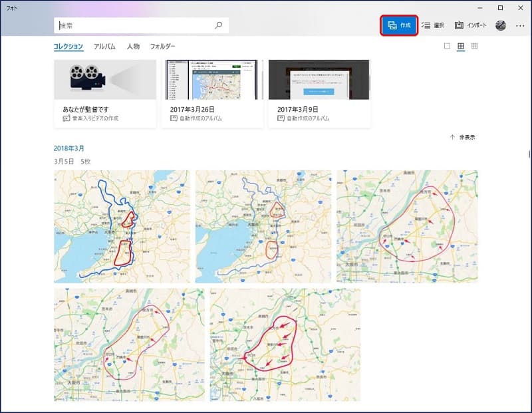Open the three-dot more options menu
The image size is (532, 413).
tap(520, 25)
